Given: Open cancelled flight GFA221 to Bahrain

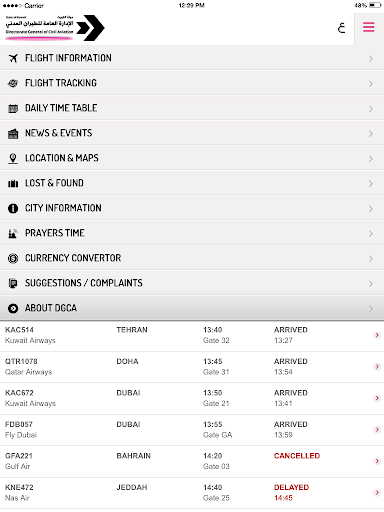Looking at the screenshot, I should point(192,461).
